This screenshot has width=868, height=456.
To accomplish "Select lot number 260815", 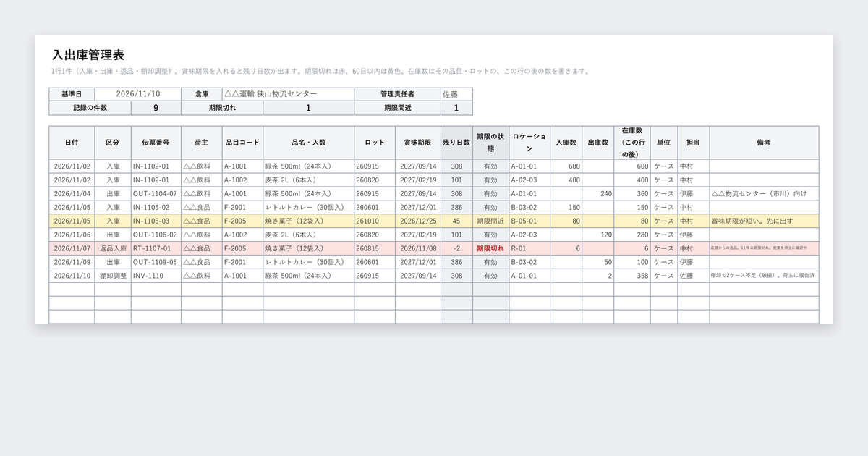I will [x=375, y=249].
